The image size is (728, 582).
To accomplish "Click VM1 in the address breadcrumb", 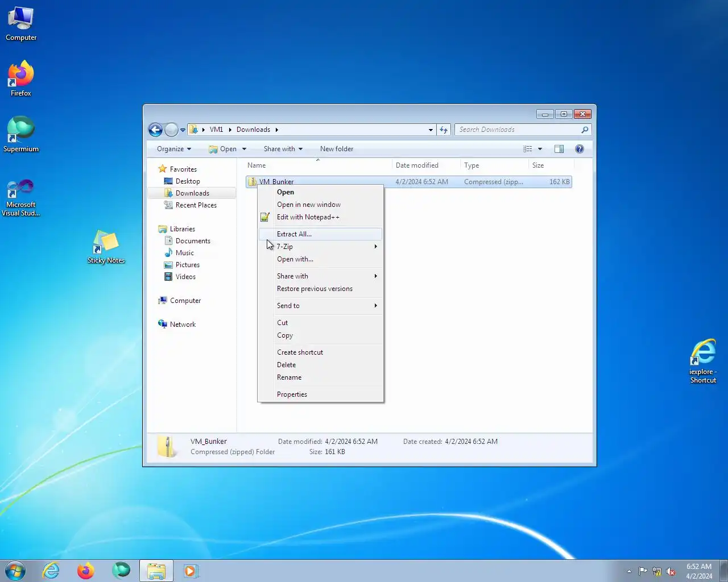I will tap(216, 130).
